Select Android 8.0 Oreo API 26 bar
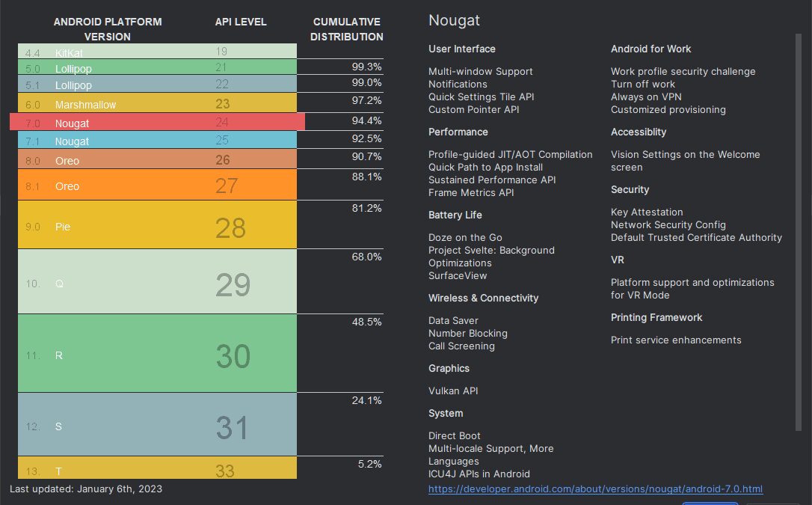 coord(157,160)
